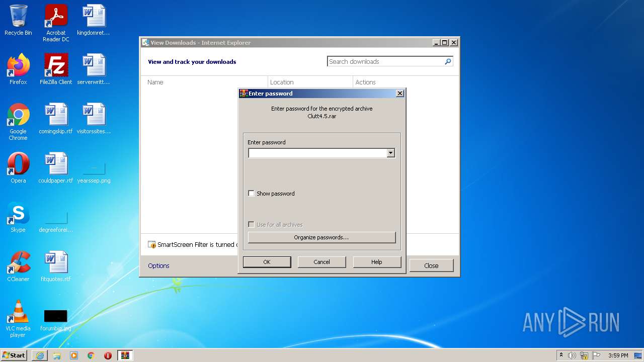Launch CCleaner desktop shortcut
The height and width of the screenshot is (362, 644).
[18, 266]
